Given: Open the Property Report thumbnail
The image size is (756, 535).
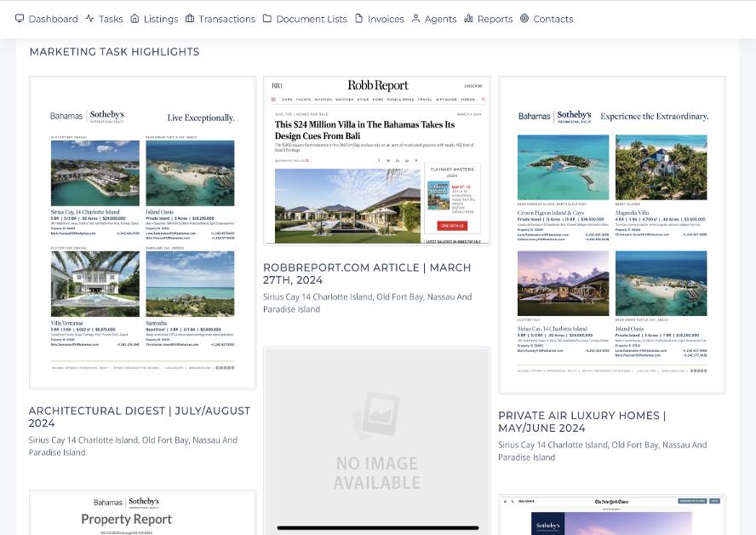Looking at the screenshot, I should point(143,513).
